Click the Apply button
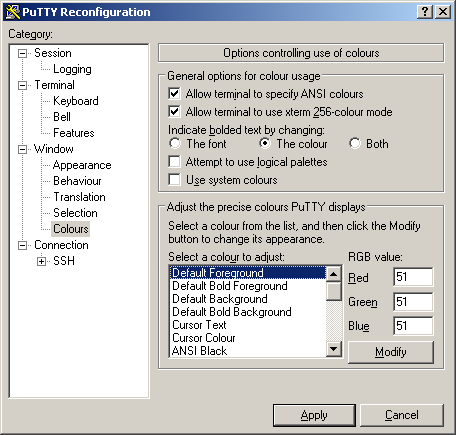 coord(314,415)
